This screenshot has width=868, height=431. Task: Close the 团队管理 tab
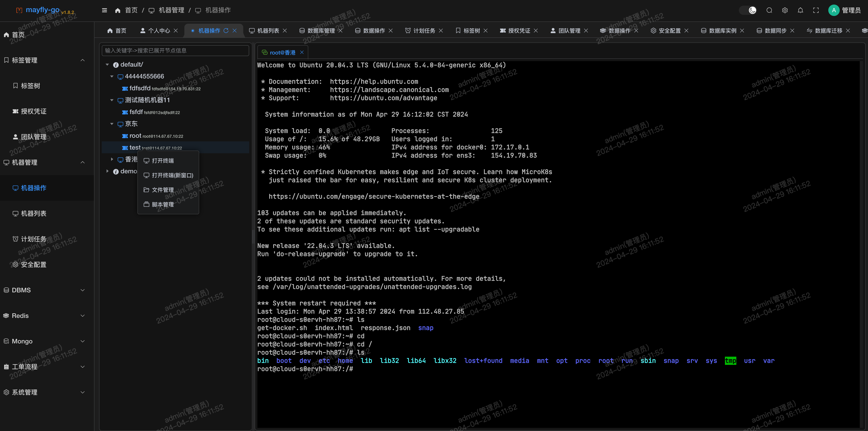pyautogui.click(x=586, y=31)
